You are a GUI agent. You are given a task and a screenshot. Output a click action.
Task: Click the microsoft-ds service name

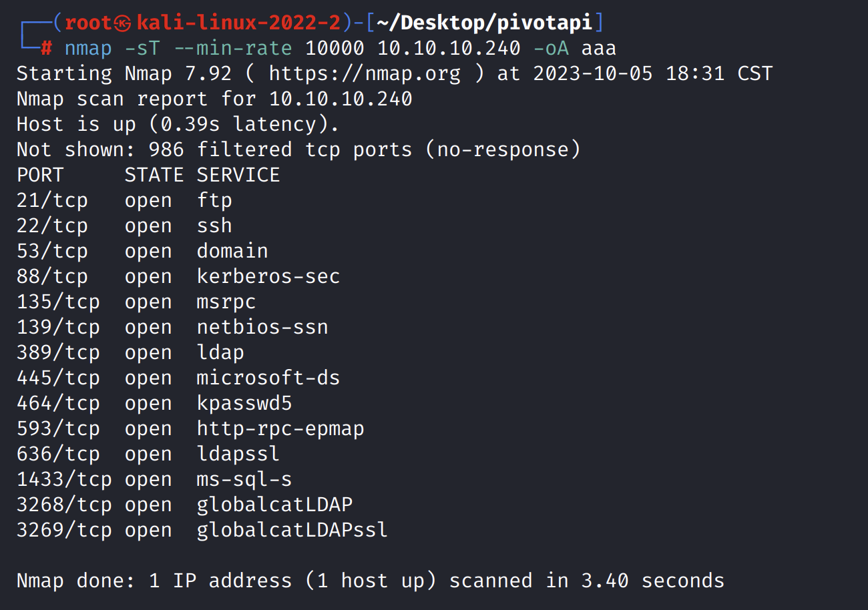coord(268,378)
